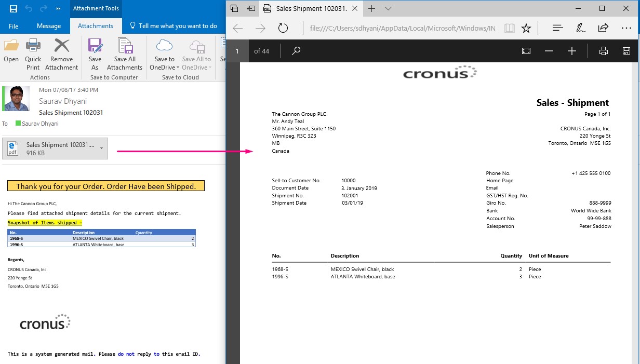Click salesperson name Peter Saddow in PDF
Viewport: 640px width, 364px height.
click(595, 226)
